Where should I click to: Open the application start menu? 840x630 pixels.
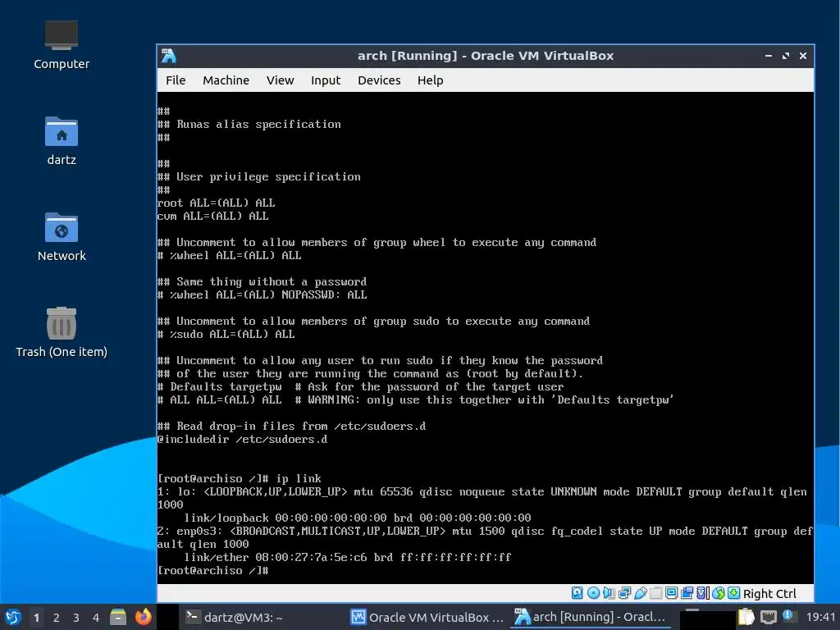pyautogui.click(x=13, y=617)
